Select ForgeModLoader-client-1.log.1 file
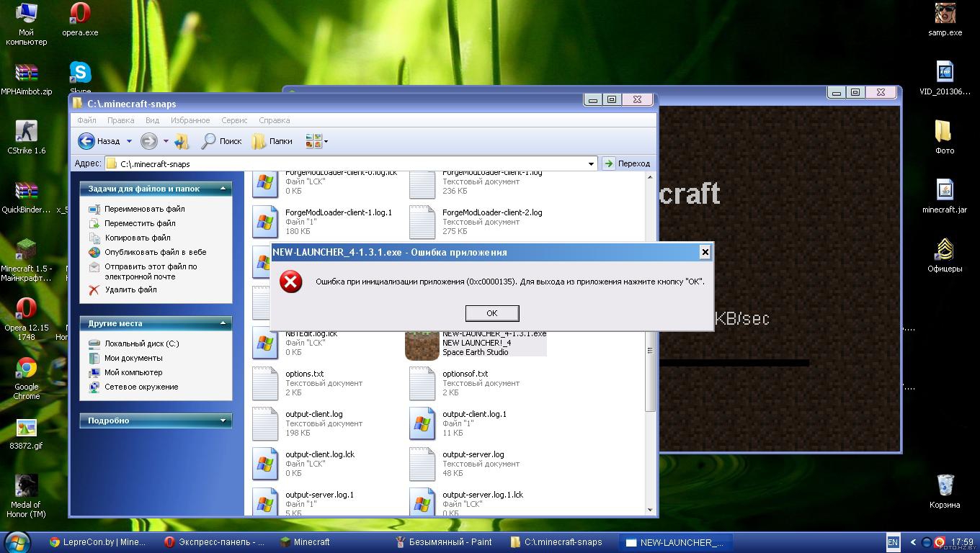980x553 pixels. [323, 222]
